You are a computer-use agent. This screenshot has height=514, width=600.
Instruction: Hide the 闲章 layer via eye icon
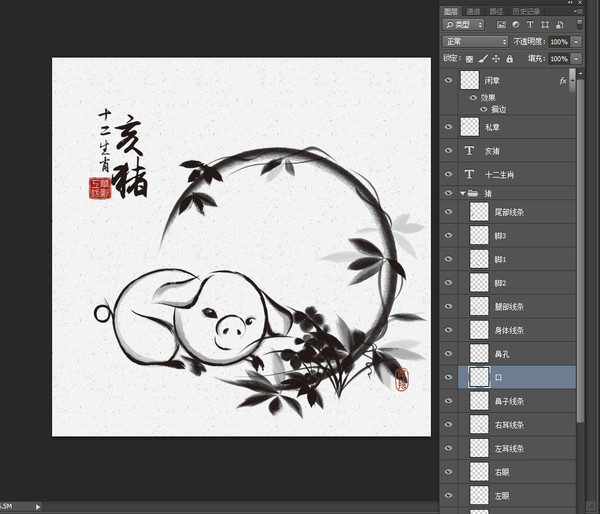point(448,80)
